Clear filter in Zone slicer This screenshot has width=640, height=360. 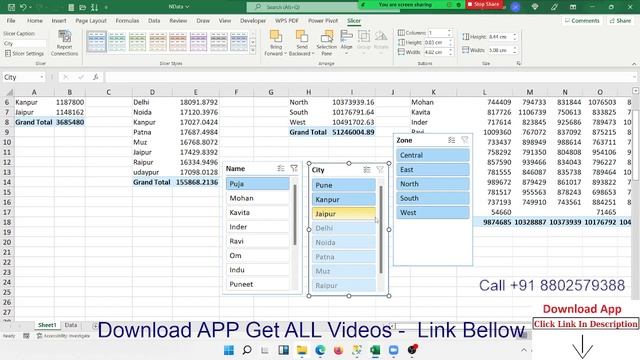point(464,140)
